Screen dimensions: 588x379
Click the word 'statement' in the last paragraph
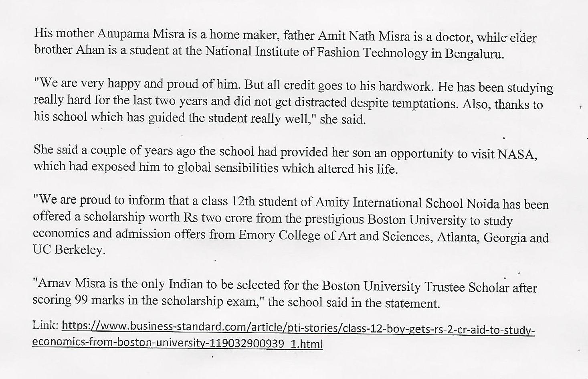[412, 304]
